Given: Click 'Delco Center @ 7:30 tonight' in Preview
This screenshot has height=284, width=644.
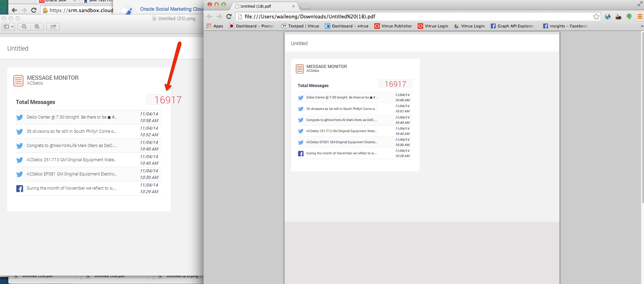Looking at the screenshot, I should click(72, 117).
